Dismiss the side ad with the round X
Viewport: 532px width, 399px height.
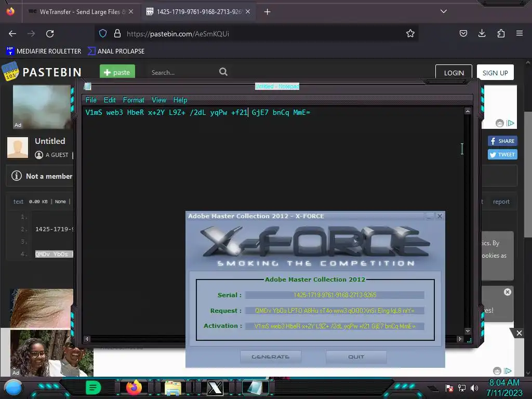507,292
